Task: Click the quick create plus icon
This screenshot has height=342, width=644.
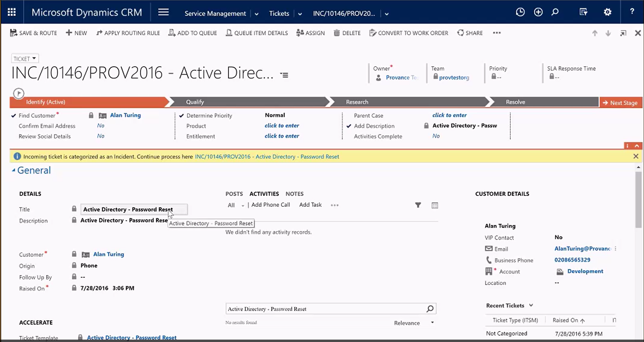Action: point(538,12)
